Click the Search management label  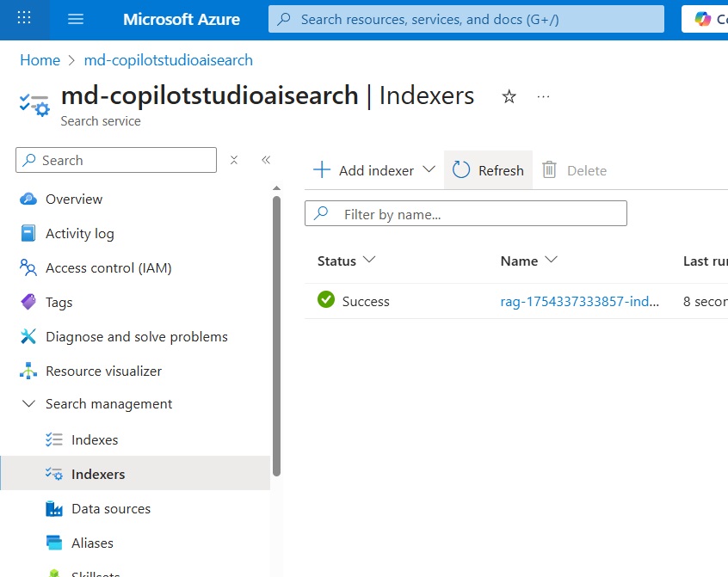point(108,404)
